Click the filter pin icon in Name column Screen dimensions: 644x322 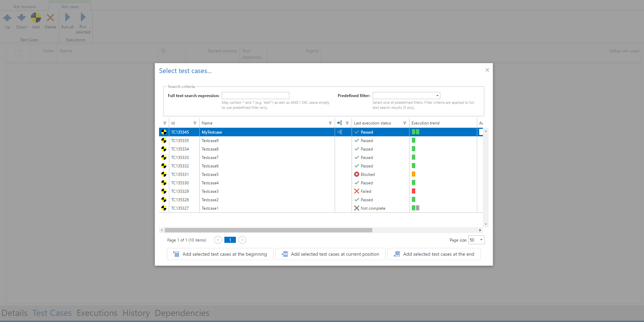click(x=330, y=123)
